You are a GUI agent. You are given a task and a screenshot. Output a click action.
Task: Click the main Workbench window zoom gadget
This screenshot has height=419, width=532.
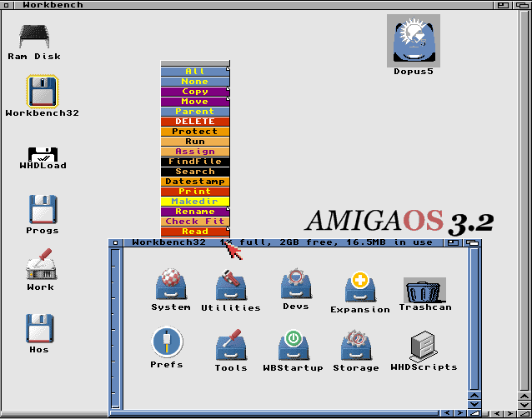tap(503, 5)
